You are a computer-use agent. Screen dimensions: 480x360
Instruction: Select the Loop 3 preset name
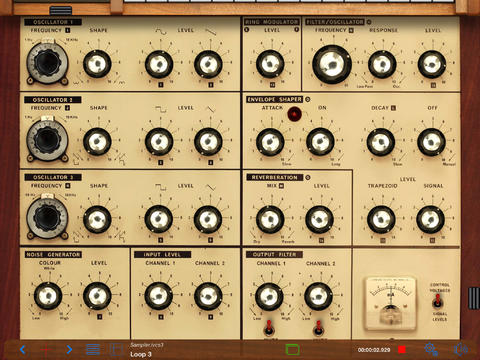point(141,354)
